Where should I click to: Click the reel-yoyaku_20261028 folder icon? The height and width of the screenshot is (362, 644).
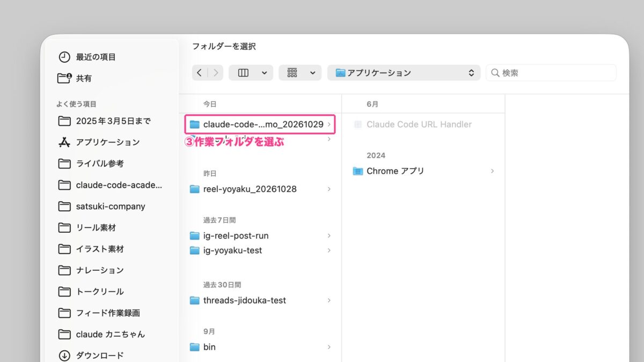[195, 189]
